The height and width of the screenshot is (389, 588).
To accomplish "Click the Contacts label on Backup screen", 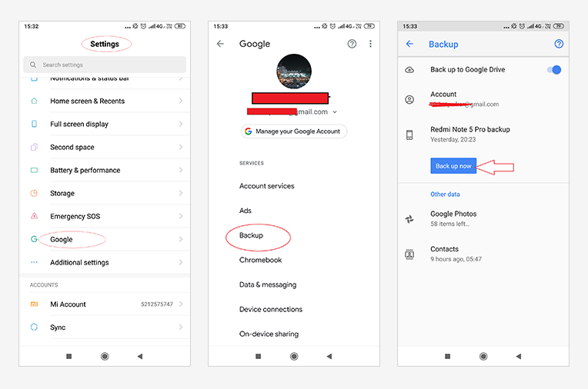I will 444,249.
